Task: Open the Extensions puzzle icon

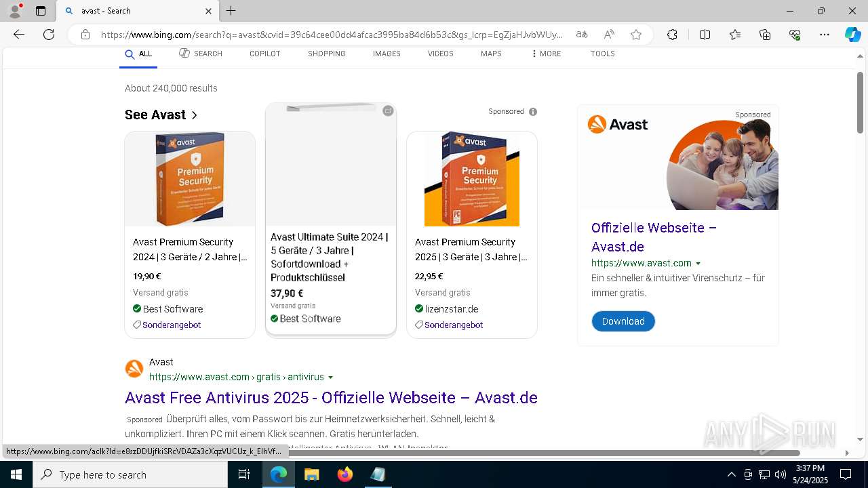Action: (x=672, y=35)
